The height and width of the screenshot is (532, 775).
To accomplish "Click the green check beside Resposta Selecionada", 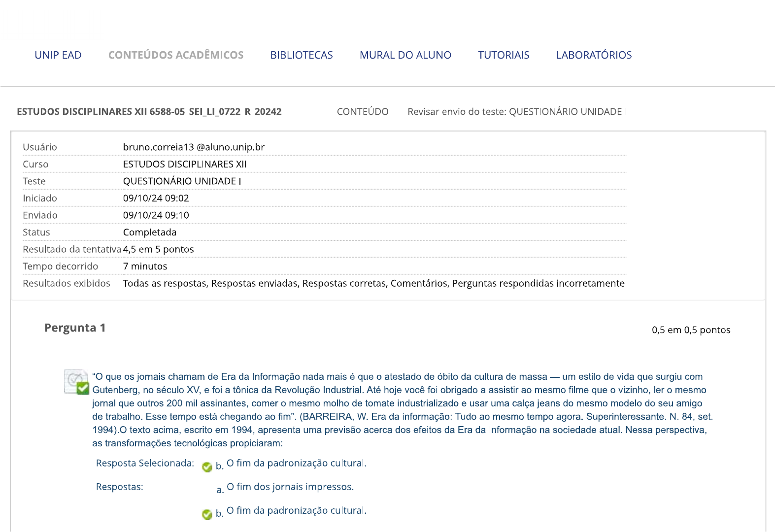I will 207,467.
